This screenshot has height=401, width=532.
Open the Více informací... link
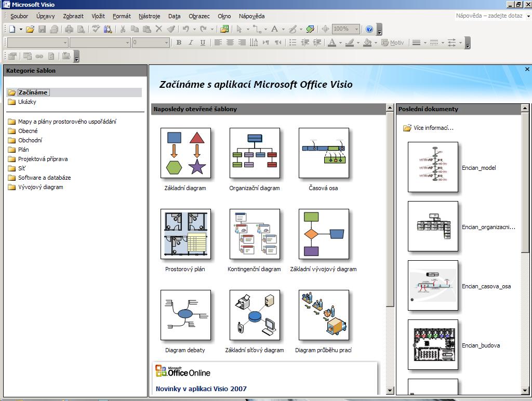[433, 128]
